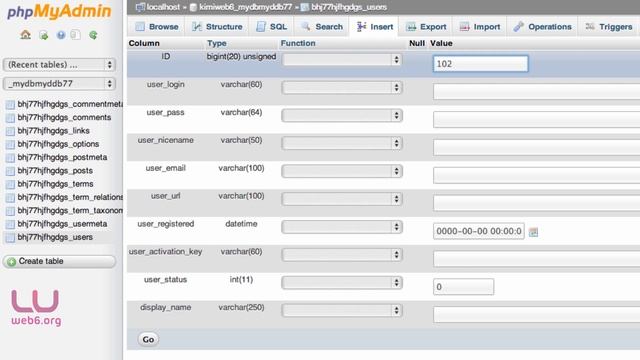Click table icon next to bhj77hjfhgdgs_posts
640x360 pixels.
pos(10,171)
